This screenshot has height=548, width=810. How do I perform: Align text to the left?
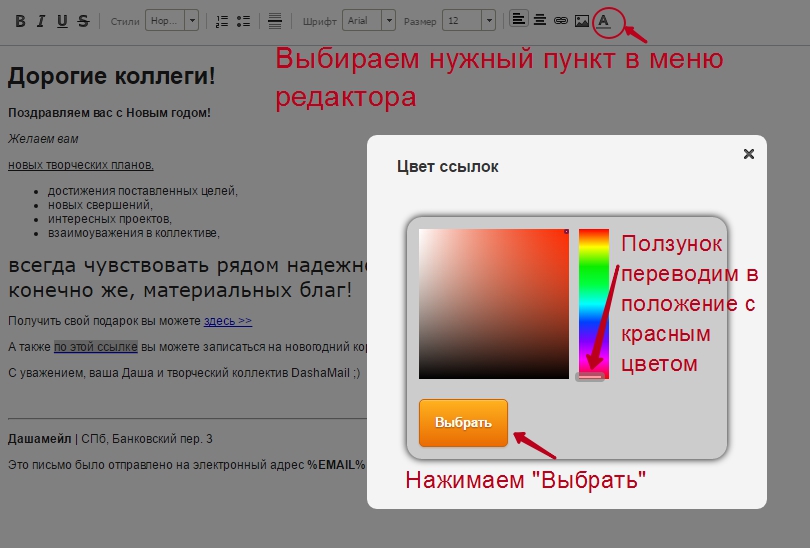point(518,20)
